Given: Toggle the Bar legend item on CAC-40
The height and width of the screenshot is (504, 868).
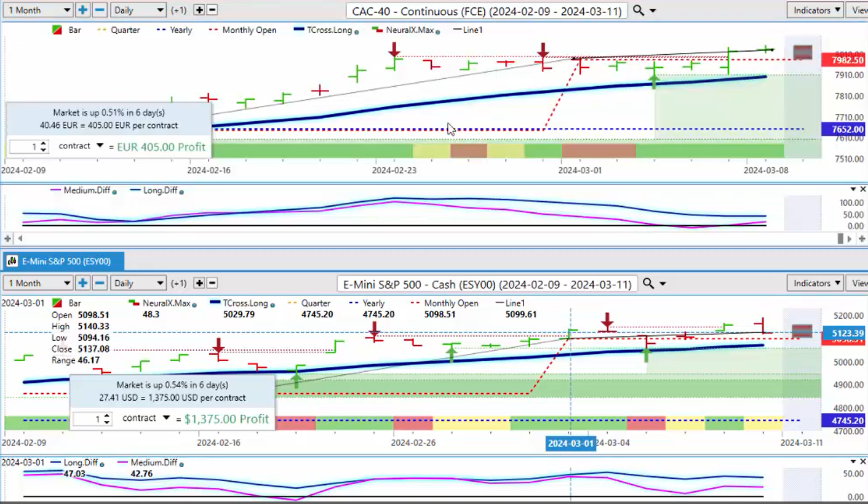Looking at the screenshot, I should tap(66, 30).
